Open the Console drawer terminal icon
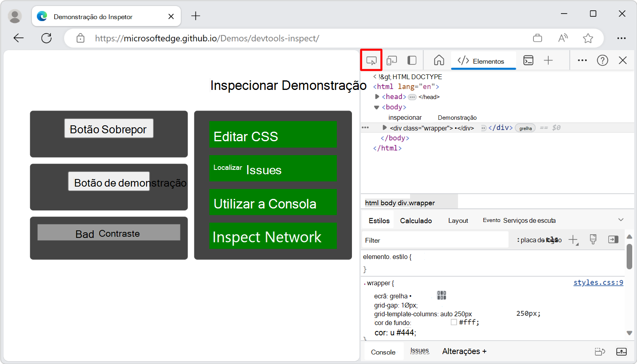This screenshot has height=364, width=637. point(529,60)
